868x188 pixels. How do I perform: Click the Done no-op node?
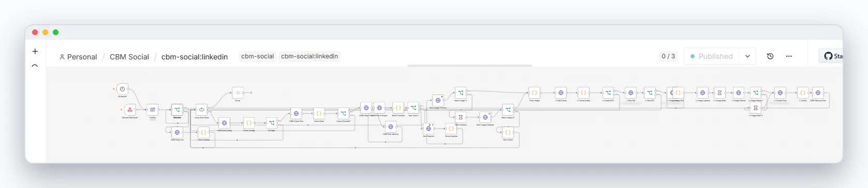click(238, 92)
